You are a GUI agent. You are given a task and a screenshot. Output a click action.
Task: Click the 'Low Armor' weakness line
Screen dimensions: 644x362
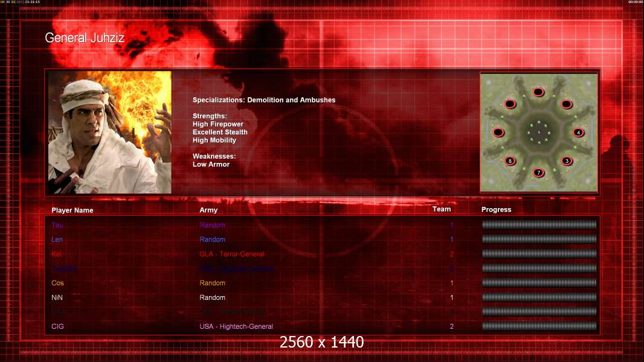pyautogui.click(x=211, y=164)
